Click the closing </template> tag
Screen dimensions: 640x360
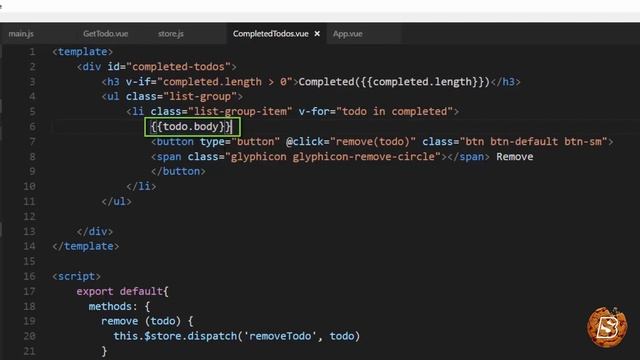click(x=86, y=246)
